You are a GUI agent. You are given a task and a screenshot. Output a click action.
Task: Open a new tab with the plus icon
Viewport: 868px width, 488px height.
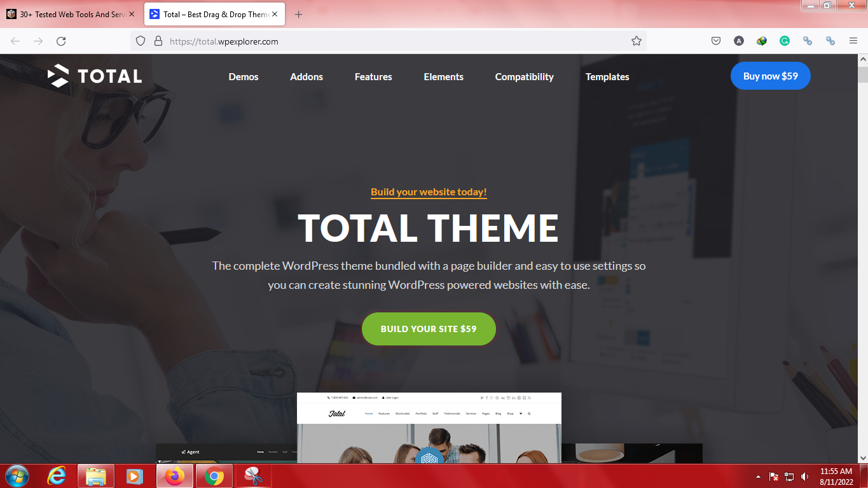(299, 15)
